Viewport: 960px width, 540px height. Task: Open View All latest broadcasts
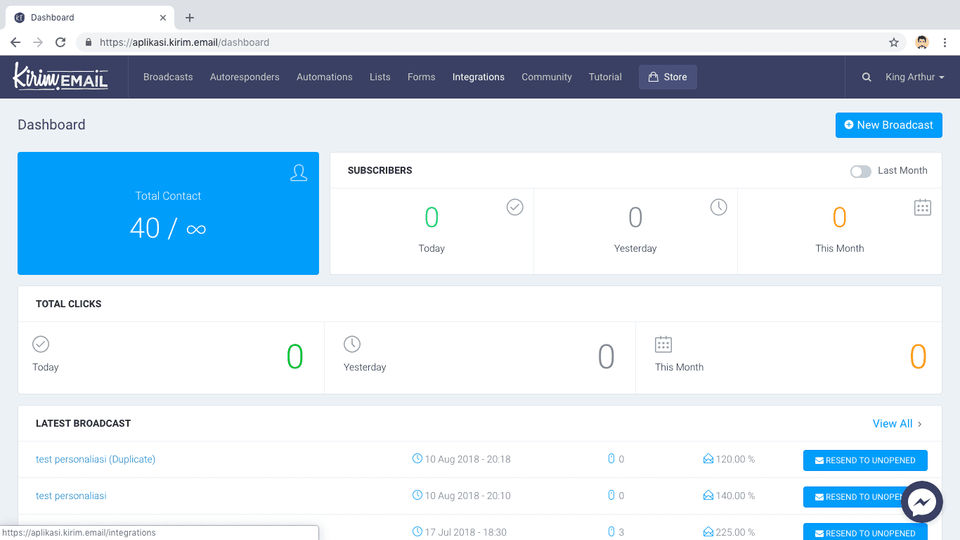click(897, 424)
